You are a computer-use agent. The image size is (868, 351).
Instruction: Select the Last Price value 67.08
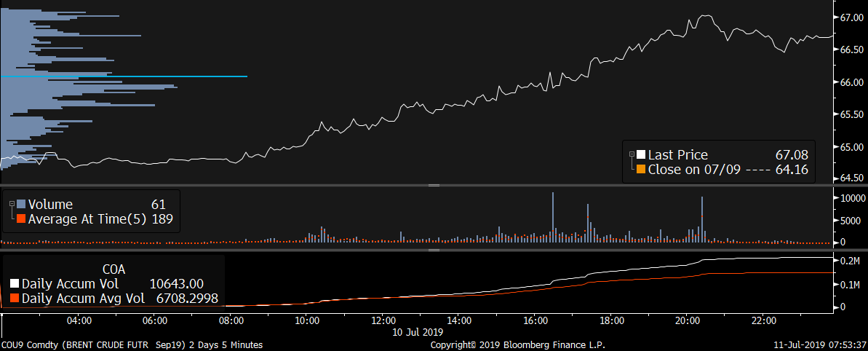pos(791,155)
